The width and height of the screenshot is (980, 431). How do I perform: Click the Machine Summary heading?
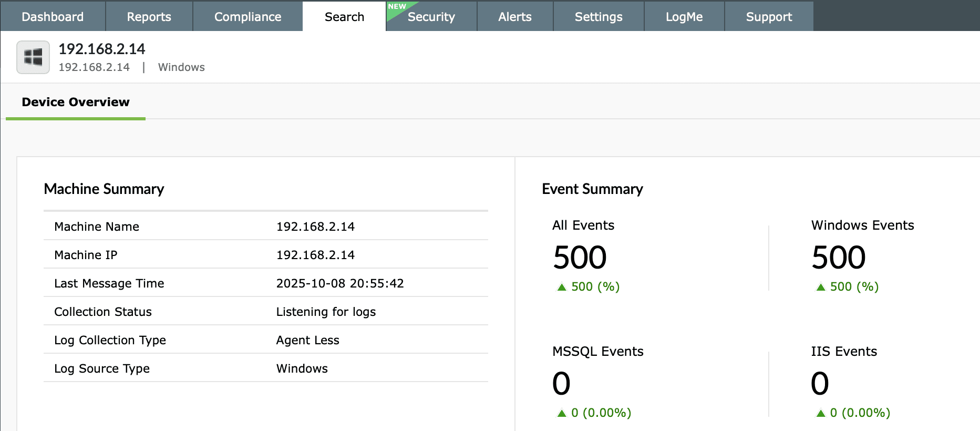104,189
